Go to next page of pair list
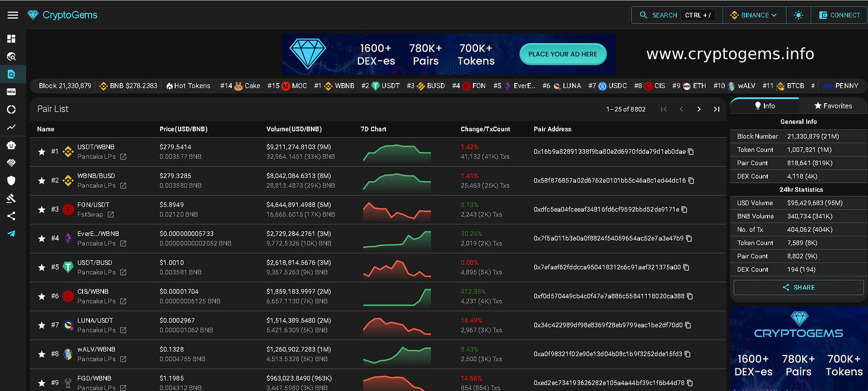 (x=699, y=109)
